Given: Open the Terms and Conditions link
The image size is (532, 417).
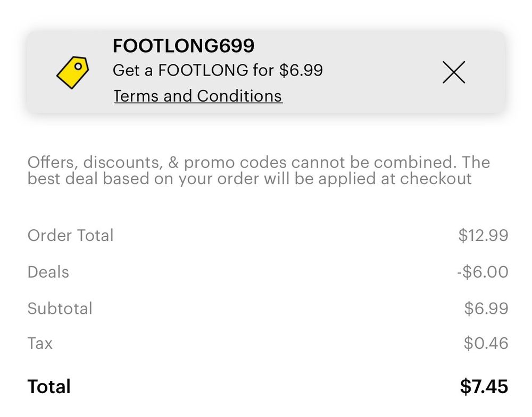Looking at the screenshot, I should point(198,96).
